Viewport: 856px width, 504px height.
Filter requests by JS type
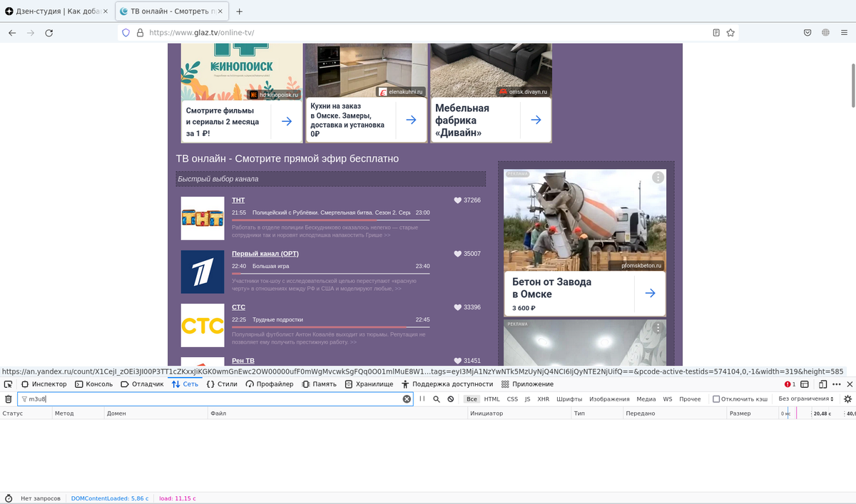[x=527, y=399]
